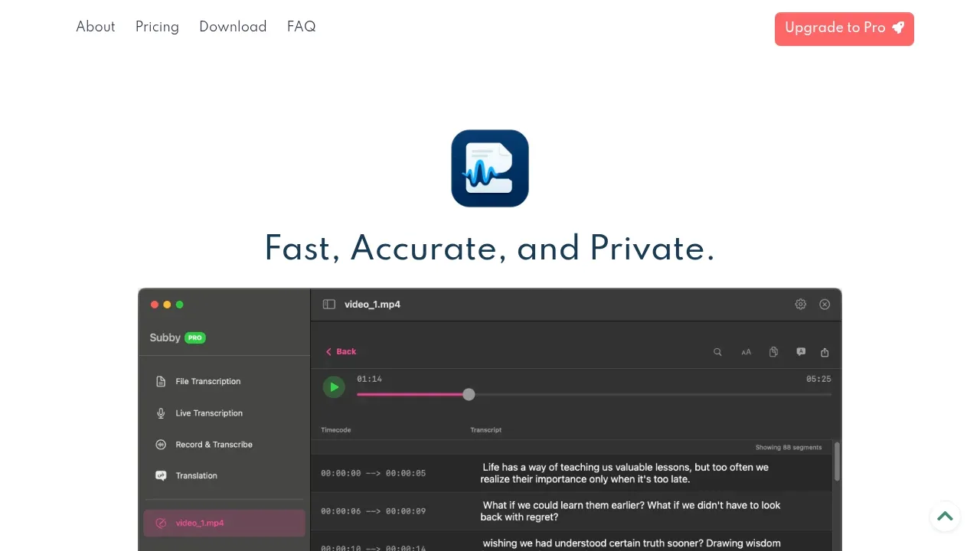This screenshot has width=980, height=551.
Task: Click the green macOS zoom button
Action: (180, 305)
